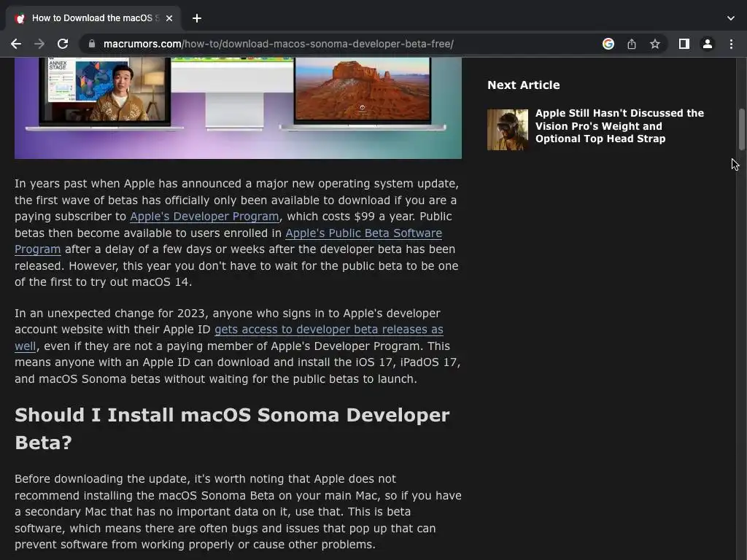Open the Vision Pro weight article headline
Screen dimensions: 747x560
click(619, 125)
